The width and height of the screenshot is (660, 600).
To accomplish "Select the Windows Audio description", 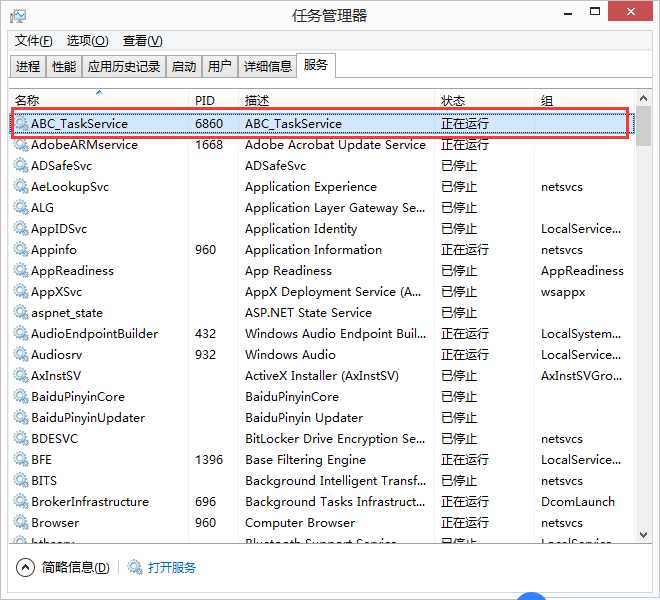I will pyautogui.click(x=290, y=355).
